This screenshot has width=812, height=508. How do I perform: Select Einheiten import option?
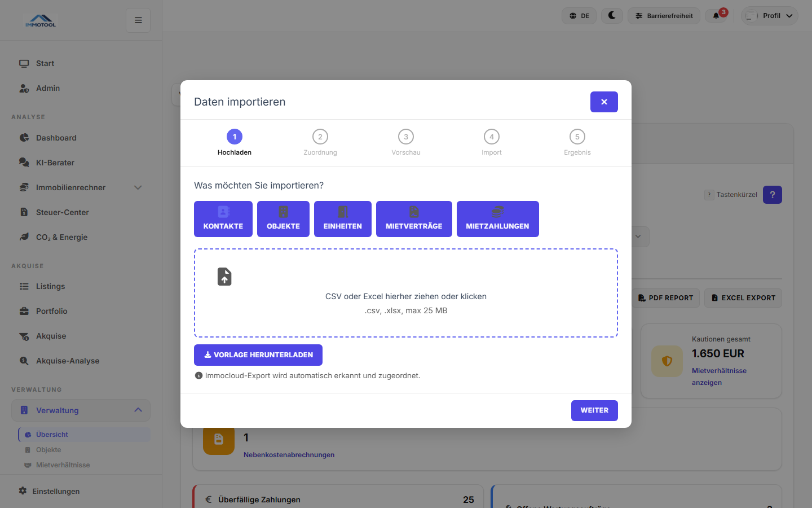click(x=343, y=219)
